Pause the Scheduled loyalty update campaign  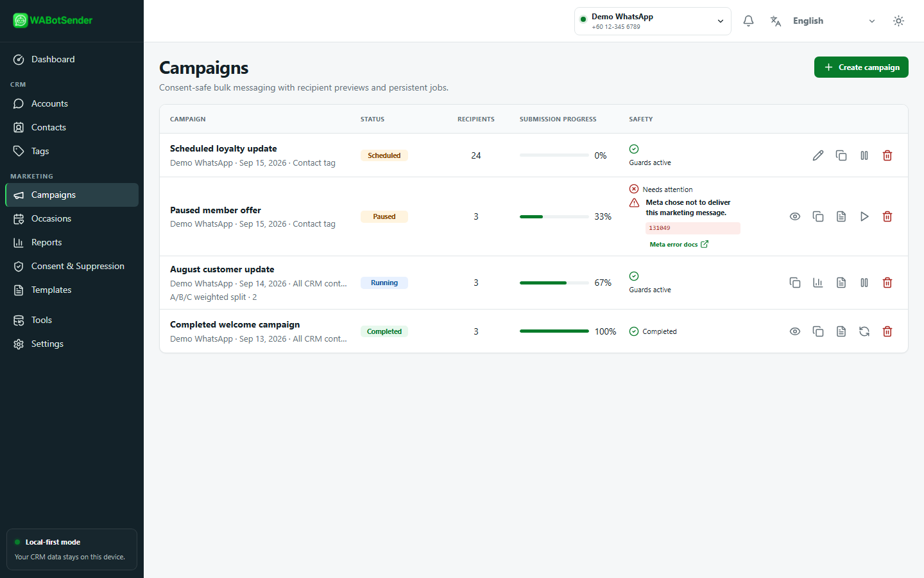click(864, 155)
